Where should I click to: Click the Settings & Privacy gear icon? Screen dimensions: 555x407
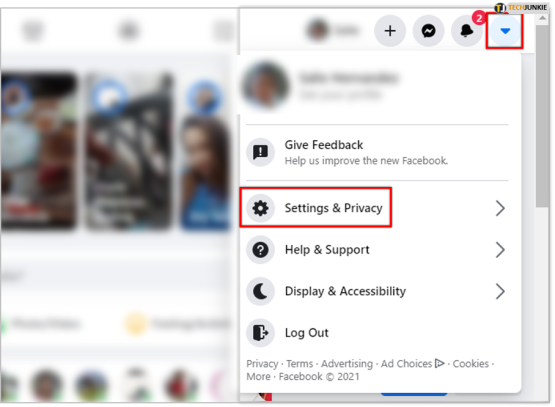coord(261,208)
